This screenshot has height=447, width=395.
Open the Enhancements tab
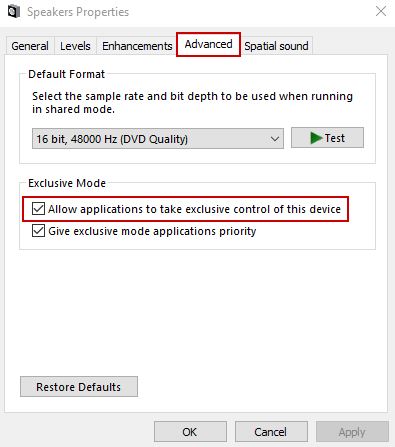tap(137, 46)
